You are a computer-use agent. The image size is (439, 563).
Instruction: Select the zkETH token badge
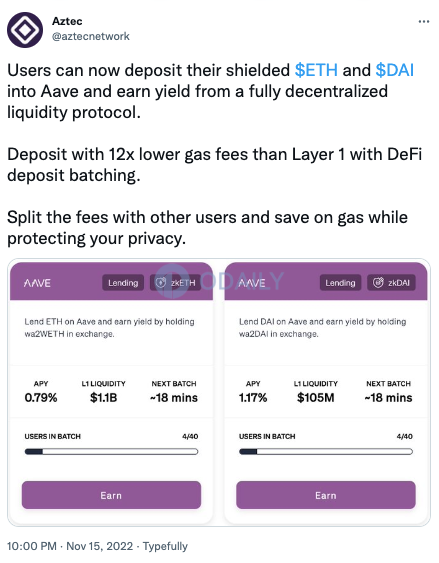point(176,283)
